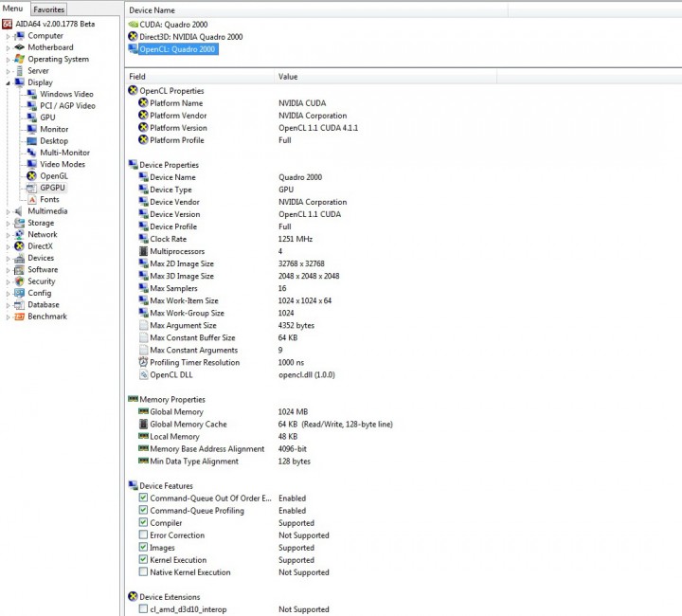Click the Windows Video icon
The height and width of the screenshot is (616, 682).
click(x=32, y=94)
